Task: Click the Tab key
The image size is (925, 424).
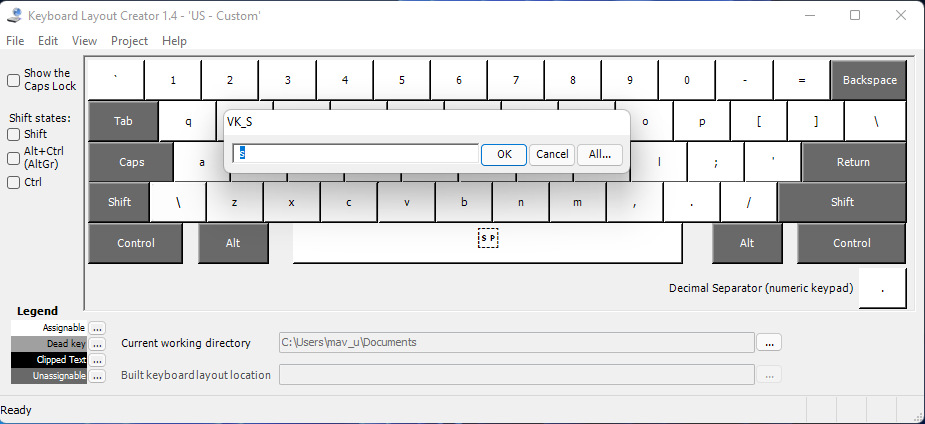Action: tap(123, 121)
